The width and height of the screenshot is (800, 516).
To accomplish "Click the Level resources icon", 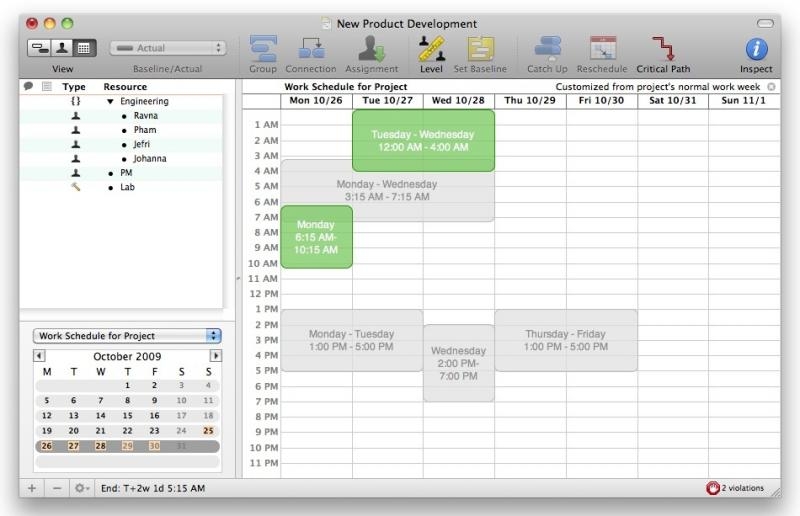I will 432,48.
